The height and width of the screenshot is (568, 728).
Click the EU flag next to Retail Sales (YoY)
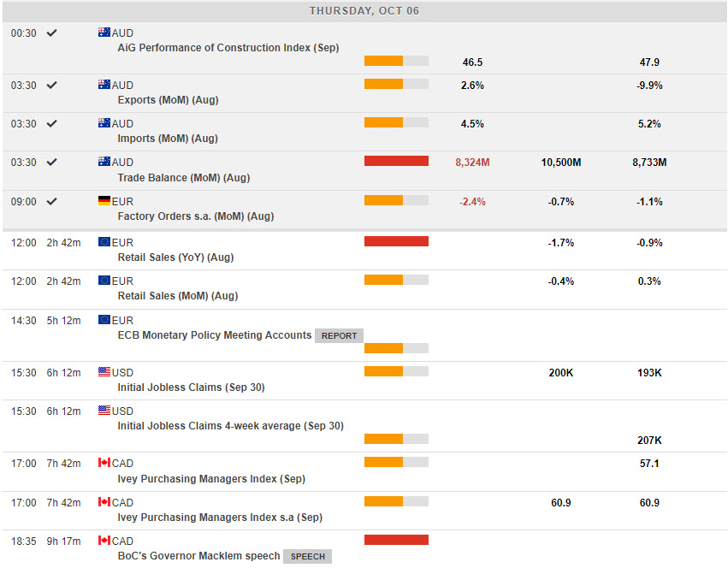[104, 242]
